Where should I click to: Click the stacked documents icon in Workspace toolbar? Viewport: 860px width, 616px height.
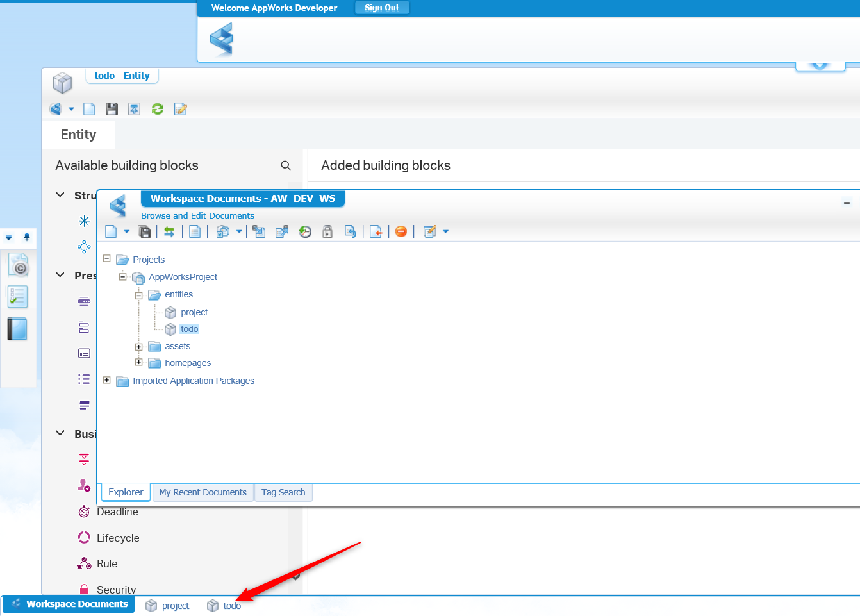223,231
